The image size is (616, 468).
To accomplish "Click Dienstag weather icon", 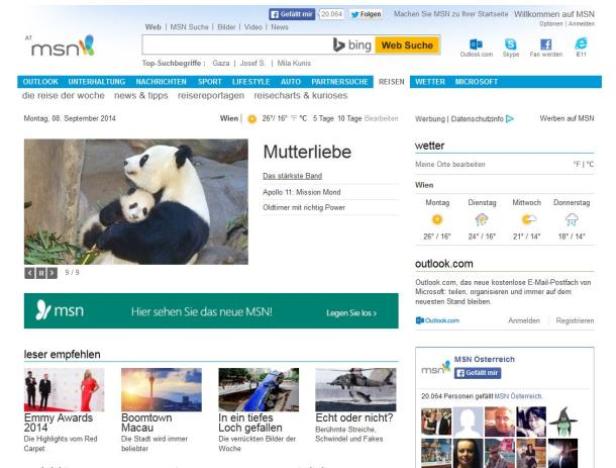I will pos(482,220).
